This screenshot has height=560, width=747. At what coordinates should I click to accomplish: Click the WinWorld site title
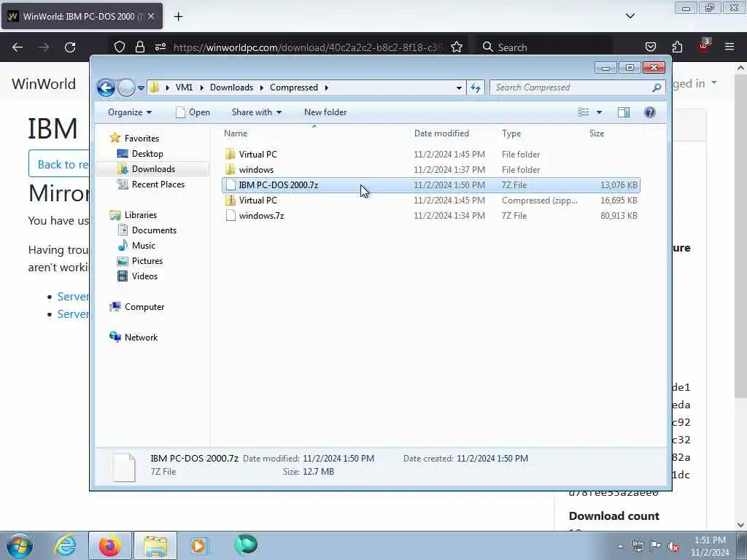point(44,84)
